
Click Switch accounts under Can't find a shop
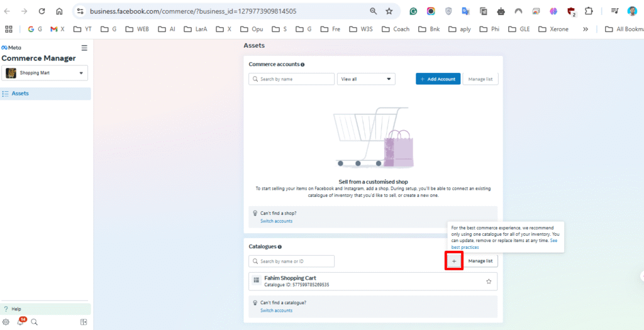tap(277, 221)
